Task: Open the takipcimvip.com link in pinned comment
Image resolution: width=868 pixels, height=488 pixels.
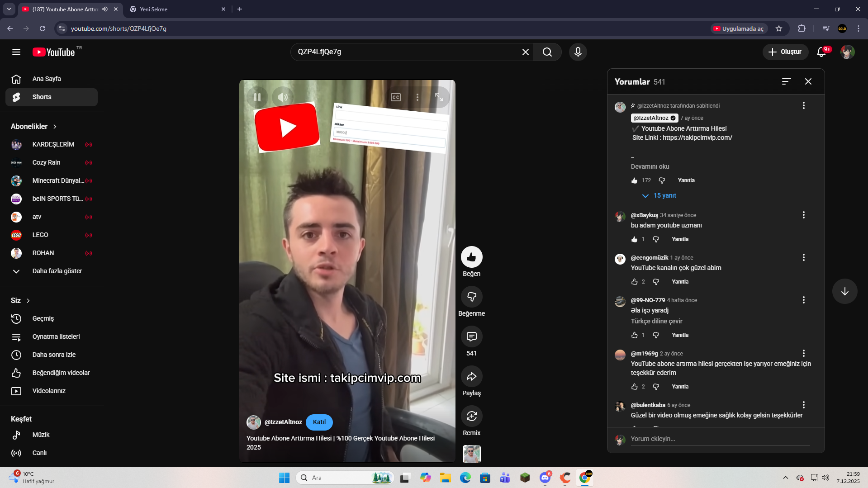Action: (x=697, y=137)
